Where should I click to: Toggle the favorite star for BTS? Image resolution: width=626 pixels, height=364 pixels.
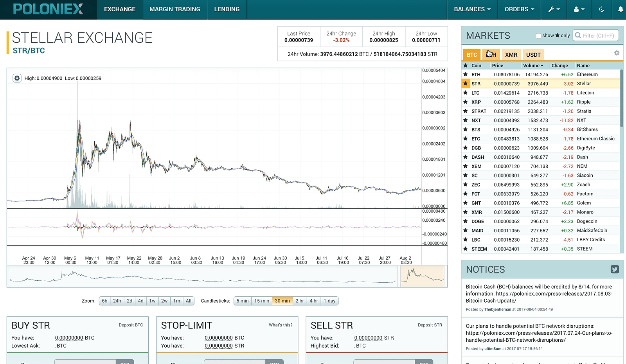466,129
